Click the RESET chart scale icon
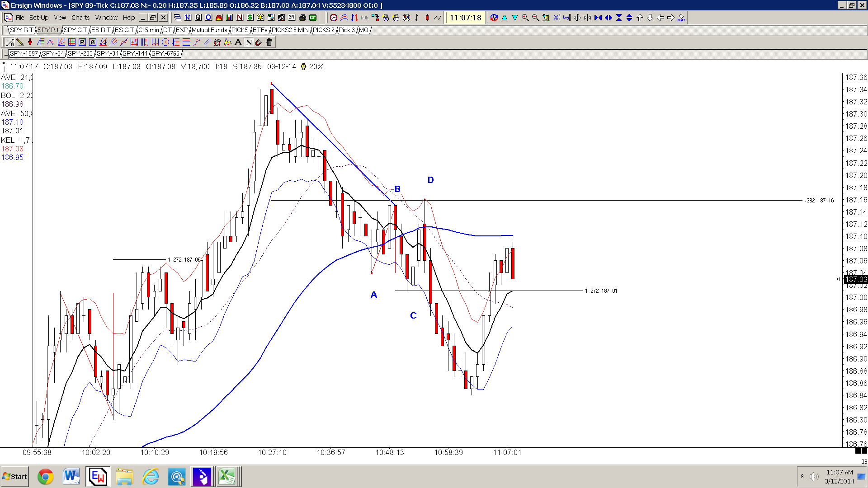This screenshot has height=488, width=868. (x=681, y=18)
